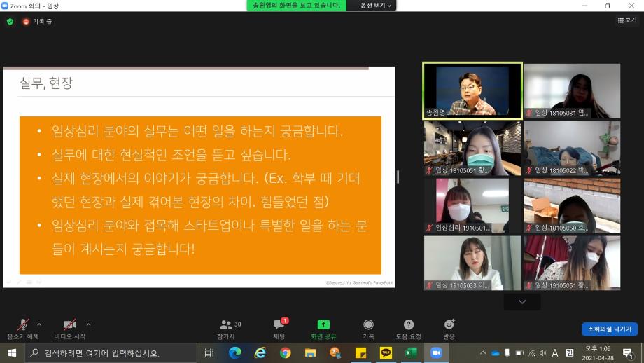
Task: Open Excel from the taskbar
Action: point(411,352)
